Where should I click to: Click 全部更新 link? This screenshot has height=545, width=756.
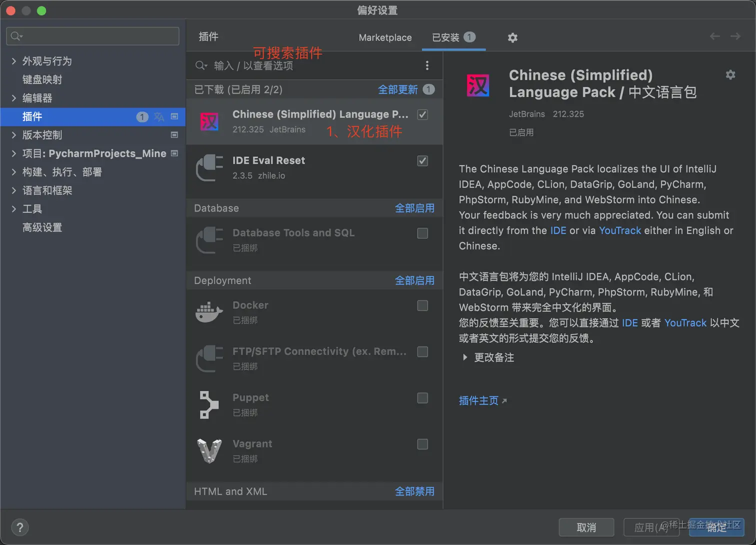(x=398, y=89)
